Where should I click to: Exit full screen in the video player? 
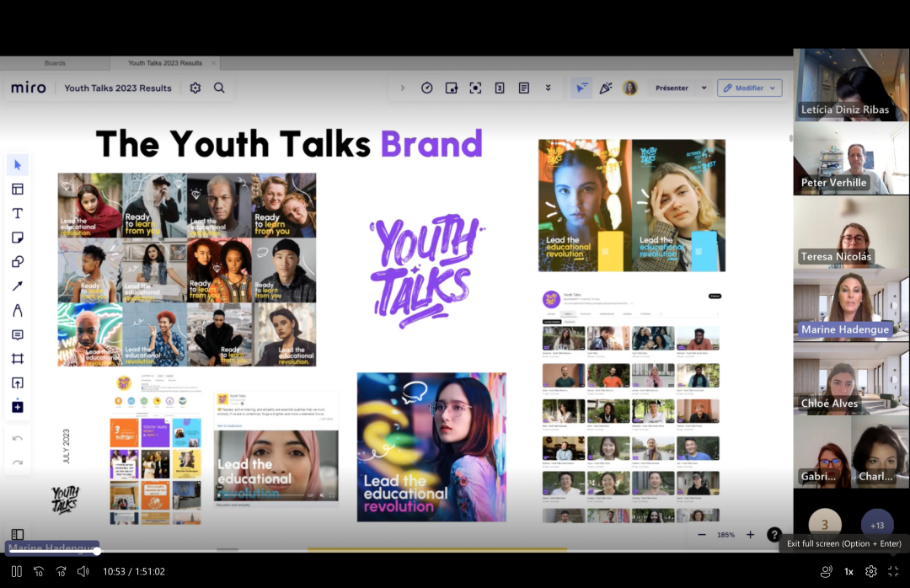click(893, 572)
